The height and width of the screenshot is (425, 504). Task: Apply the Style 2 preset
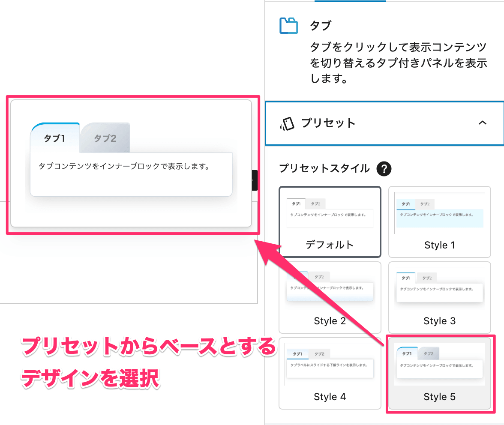coord(330,297)
